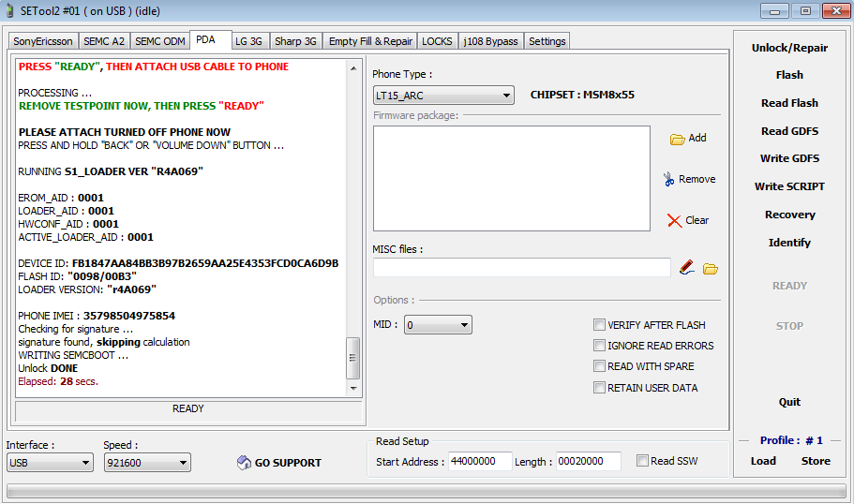Click the log scrollbar thumb

point(352,358)
